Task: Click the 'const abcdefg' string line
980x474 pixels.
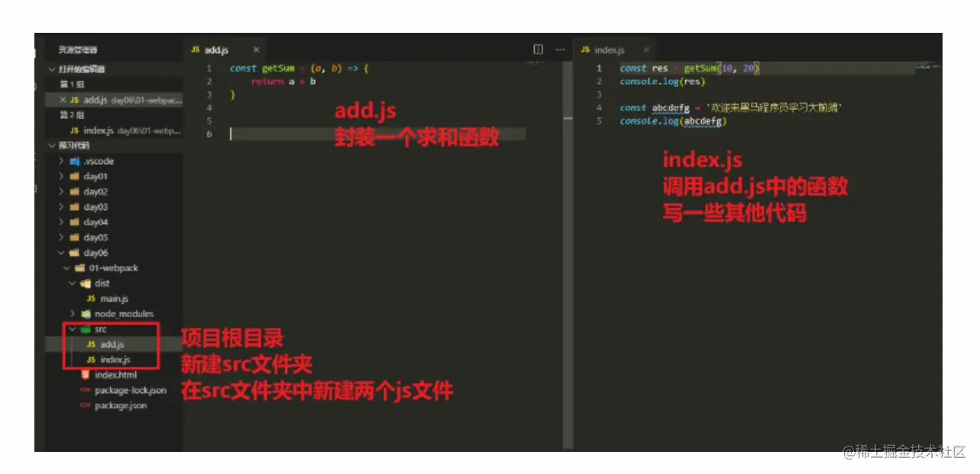Action: [731, 108]
